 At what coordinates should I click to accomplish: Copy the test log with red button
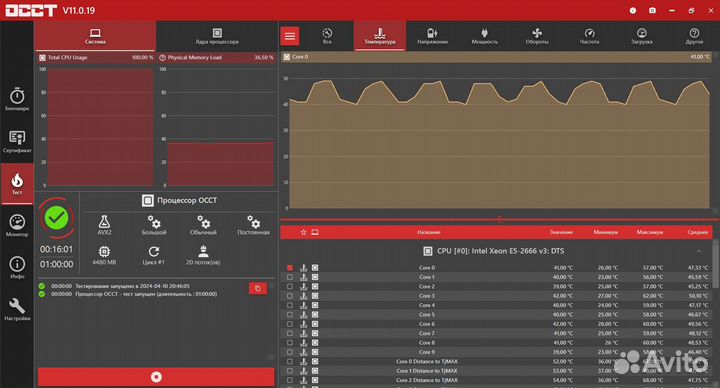(x=258, y=288)
